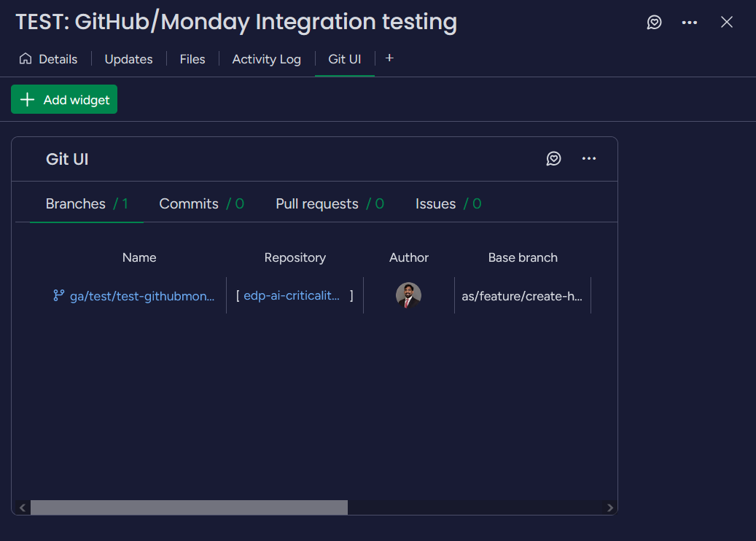
Task: Click the git branch icon beside ga/test branch
Action: click(x=59, y=295)
